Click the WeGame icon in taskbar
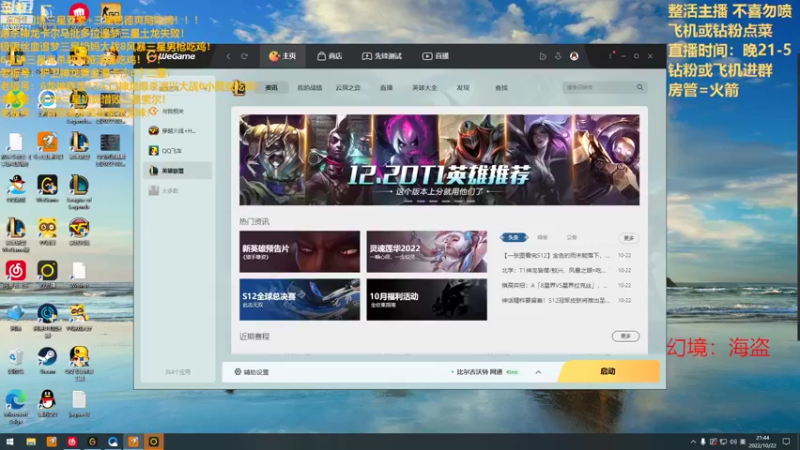The image size is (800, 450). click(x=92, y=441)
